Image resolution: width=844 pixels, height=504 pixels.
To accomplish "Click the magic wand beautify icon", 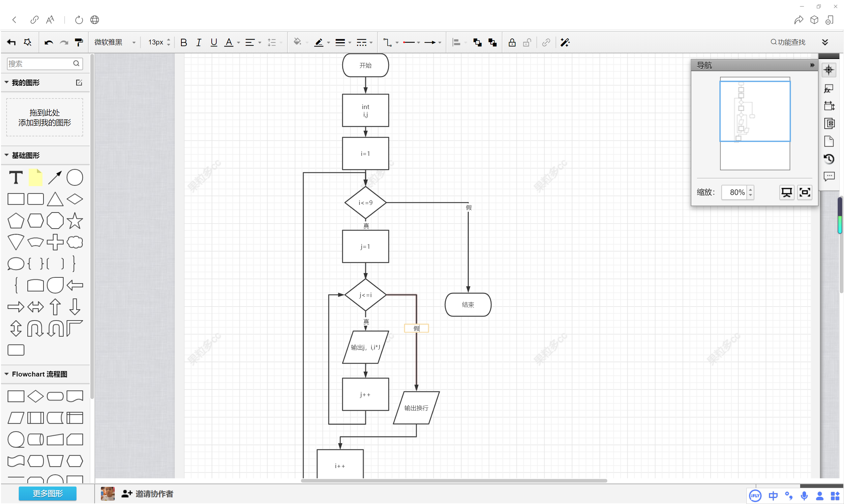I will pos(565,42).
